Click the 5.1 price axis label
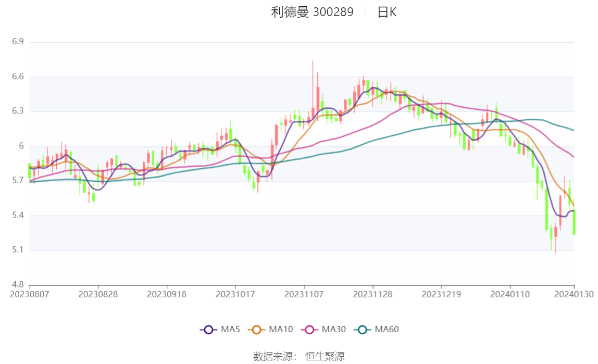The width and height of the screenshot is (598, 364). (18, 249)
